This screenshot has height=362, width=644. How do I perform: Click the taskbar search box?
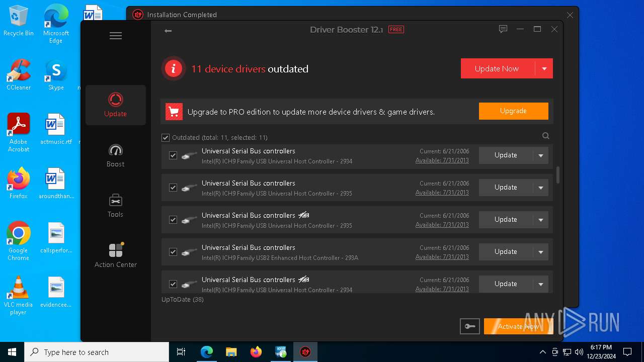pos(97,352)
